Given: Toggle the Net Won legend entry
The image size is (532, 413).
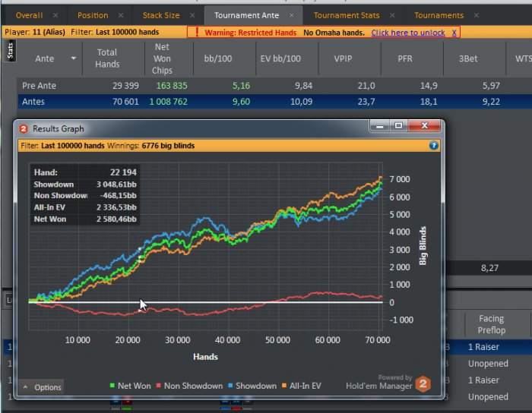Looking at the screenshot, I should (130, 386).
